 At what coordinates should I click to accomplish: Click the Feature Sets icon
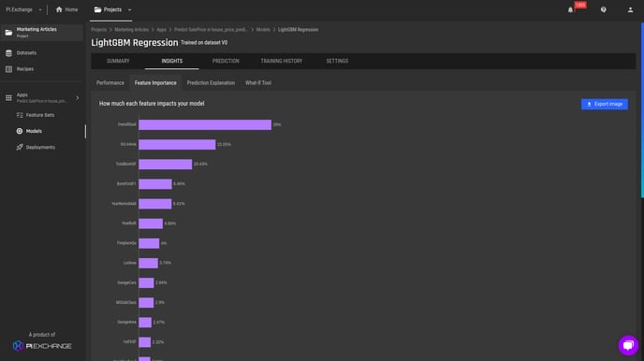[x=20, y=115]
